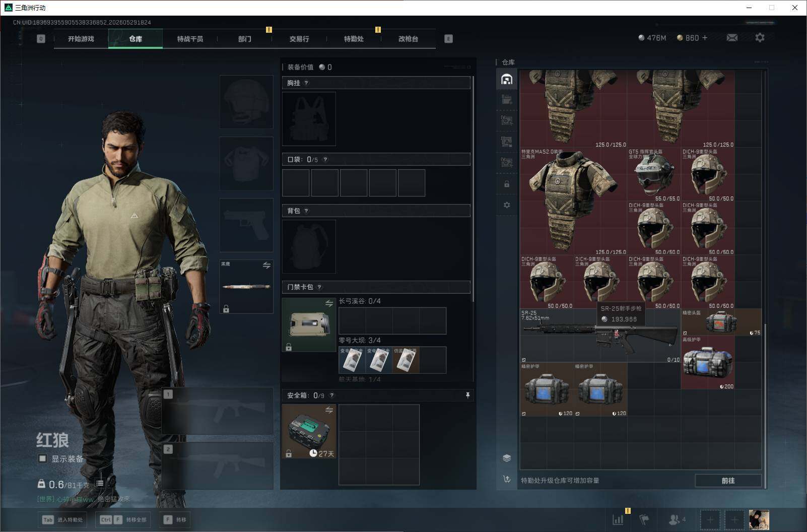Go to the 部门 tab
The image size is (807, 532).
[245, 39]
